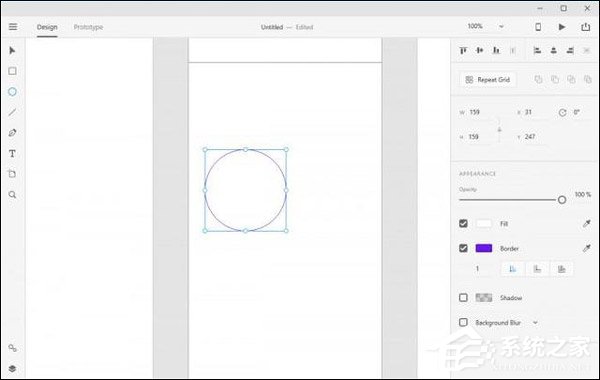The image size is (600, 380).
Task: Enable the Shadow checkbox
Action: point(463,297)
